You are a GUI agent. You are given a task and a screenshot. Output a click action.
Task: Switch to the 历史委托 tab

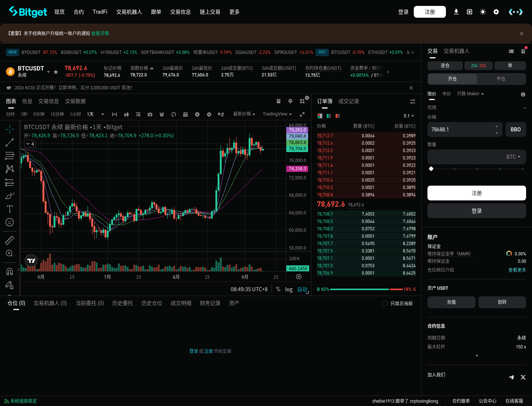coord(123,303)
